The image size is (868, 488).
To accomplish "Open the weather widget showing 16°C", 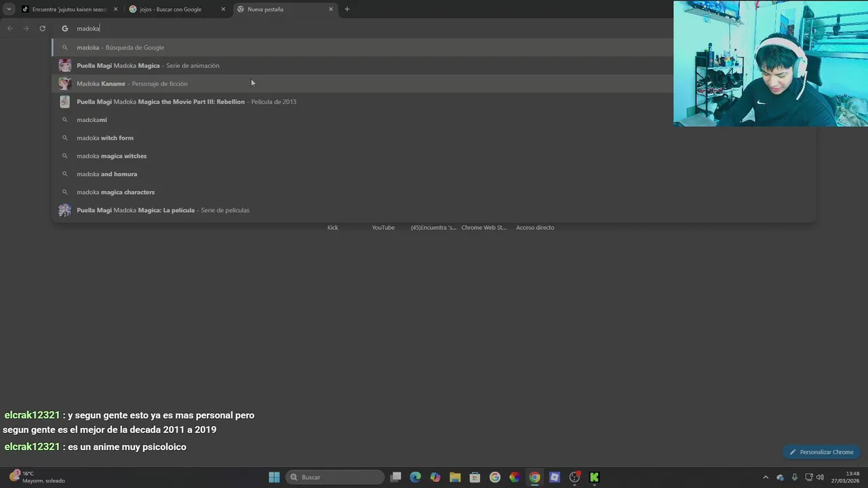I will pyautogui.click(x=37, y=477).
